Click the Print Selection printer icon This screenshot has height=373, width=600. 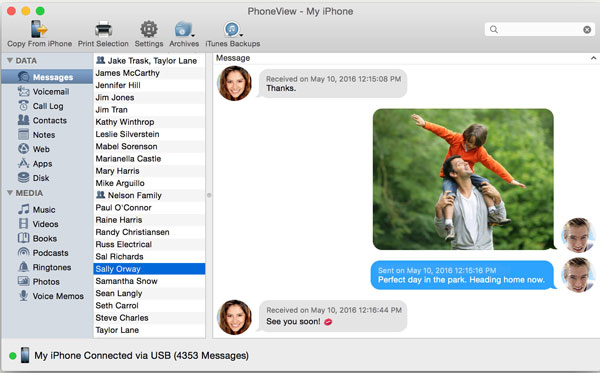coord(103,29)
